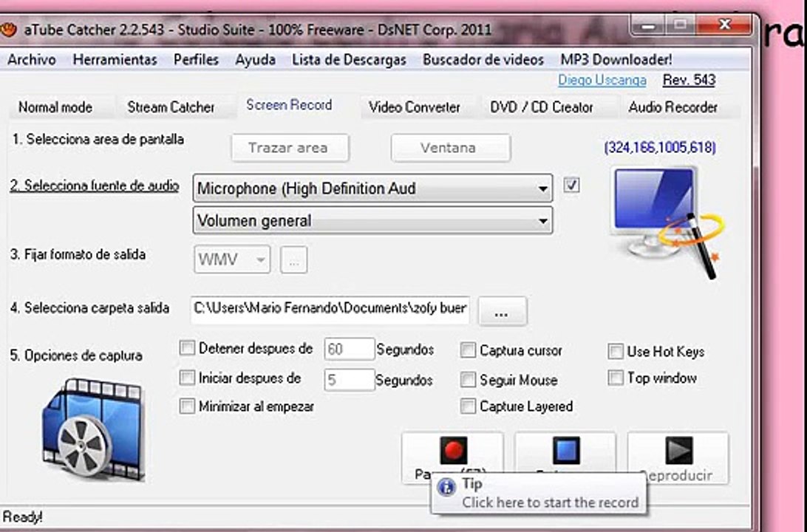This screenshot has width=807, height=532.
Task: Open Lista de Descargas menu
Action: point(349,60)
